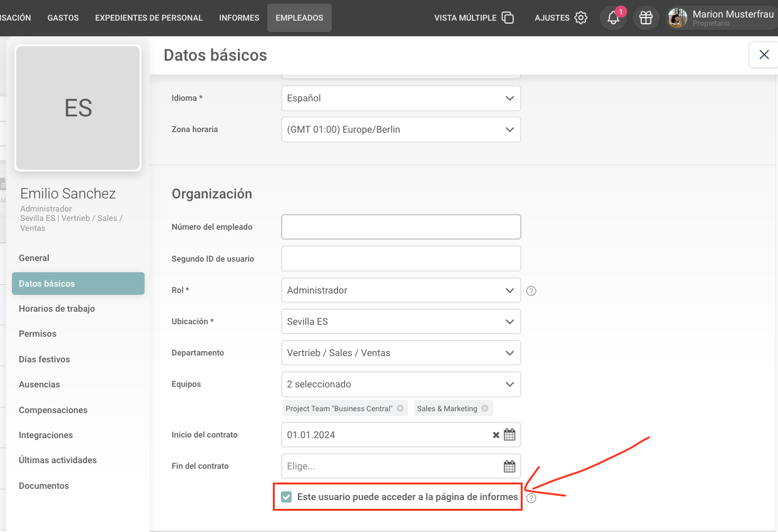Open the Ausencias sidebar section

(39, 384)
